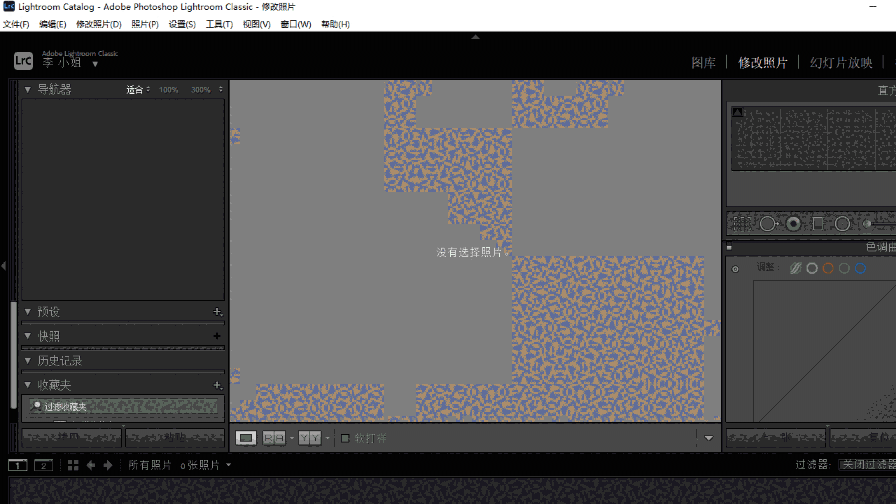The image size is (896, 504).
Task: Click the second monitor button labeled 2
Action: click(x=43, y=465)
